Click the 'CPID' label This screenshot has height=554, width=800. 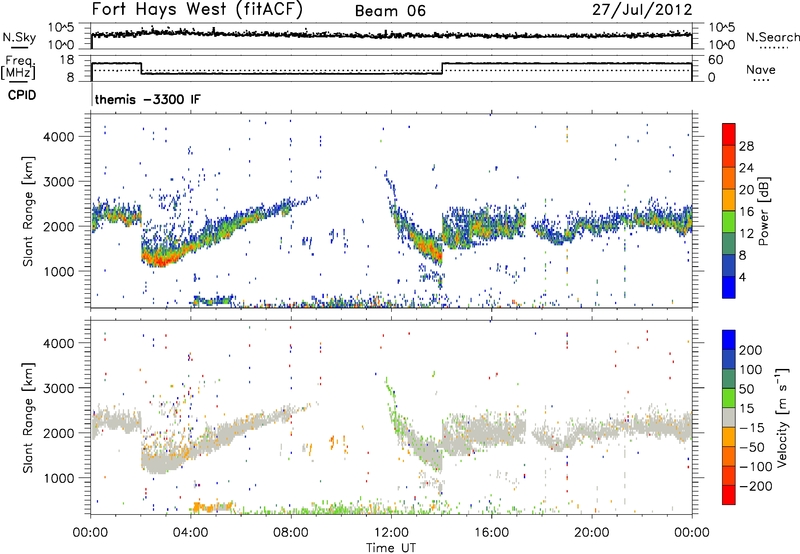22,95
